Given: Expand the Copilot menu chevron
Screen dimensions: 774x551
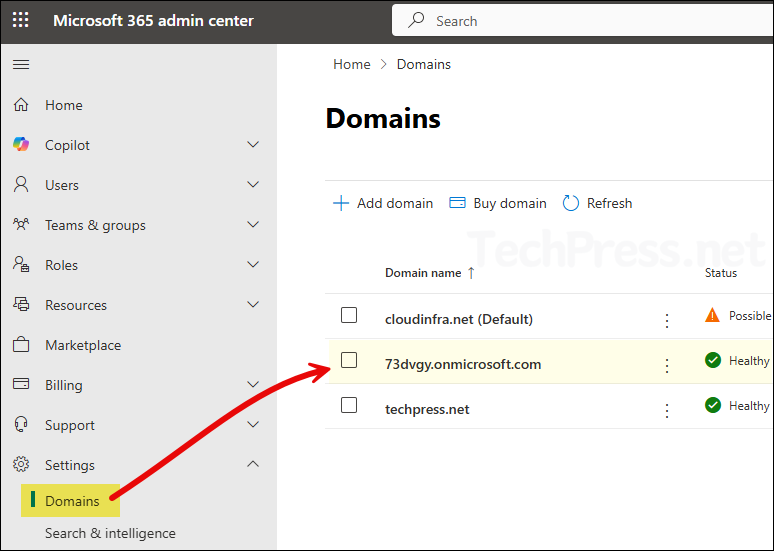Looking at the screenshot, I should pyautogui.click(x=253, y=145).
